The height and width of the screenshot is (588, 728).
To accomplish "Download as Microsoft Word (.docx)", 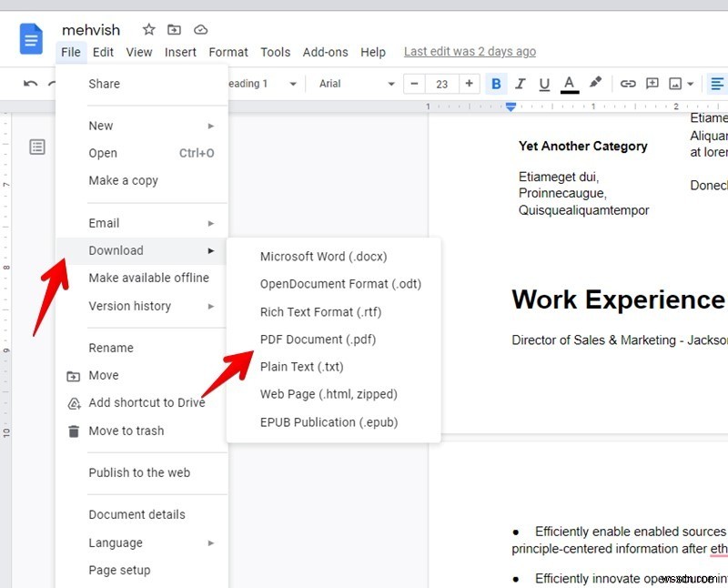I will (x=333, y=257).
